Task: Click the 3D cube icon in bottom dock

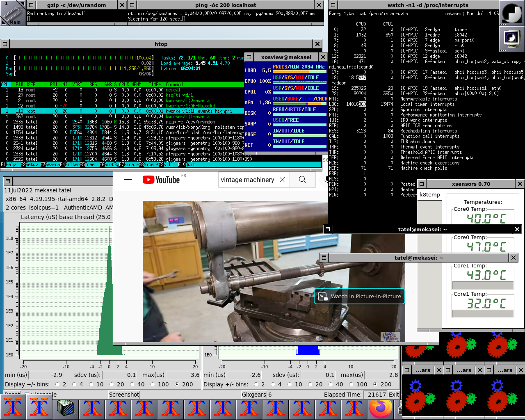Action: click(x=66, y=409)
